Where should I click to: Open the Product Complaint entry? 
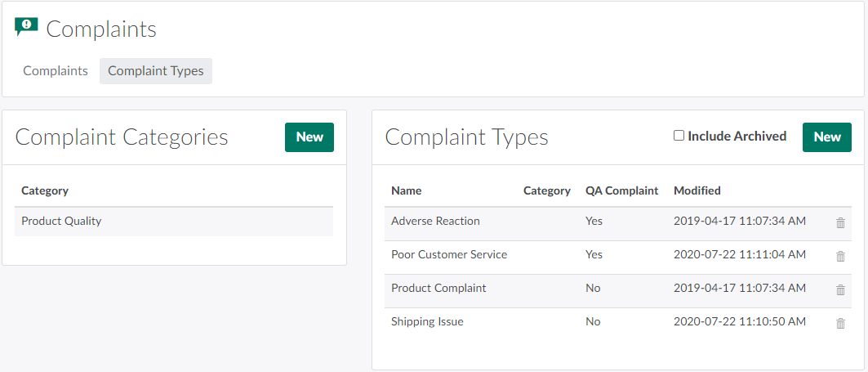coord(438,288)
